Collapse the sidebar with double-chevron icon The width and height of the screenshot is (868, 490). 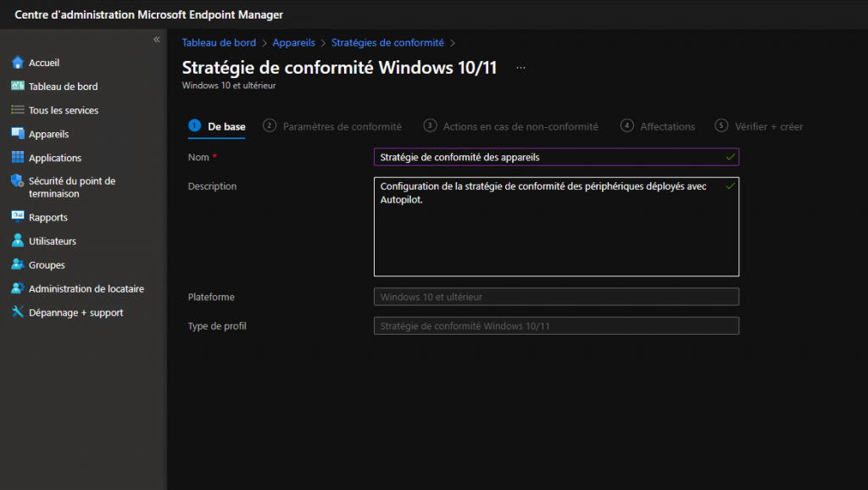(x=157, y=39)
